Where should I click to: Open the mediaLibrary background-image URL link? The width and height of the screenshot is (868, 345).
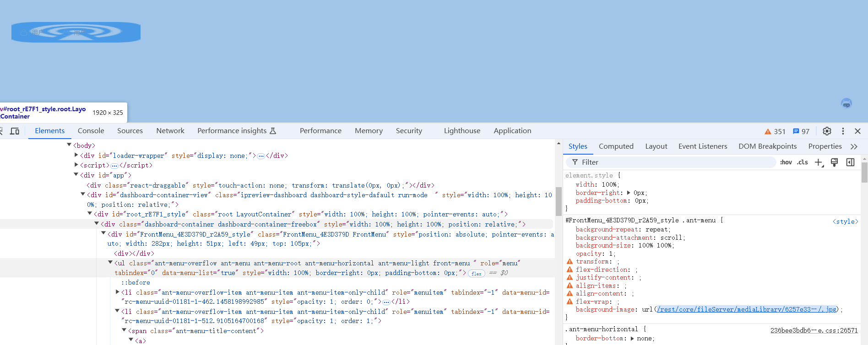[747, 310]
